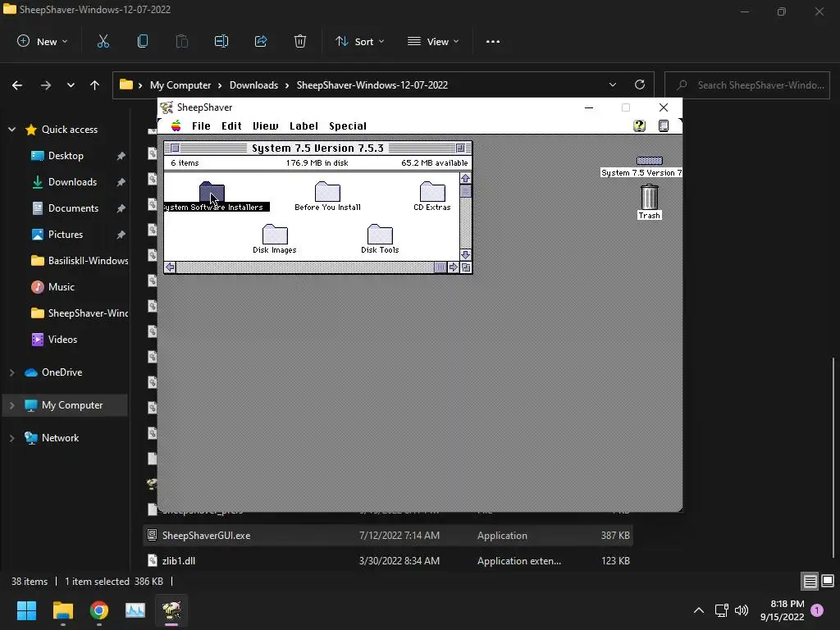Open the Apple menu in SheepShaver

click(x=176, y=126)
